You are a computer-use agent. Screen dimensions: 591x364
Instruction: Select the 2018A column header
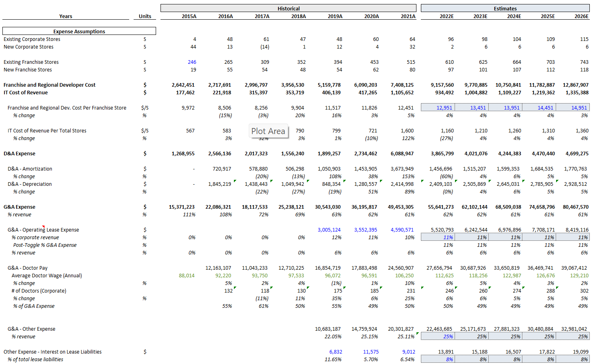pyautogui.click(x=299, y=16)
